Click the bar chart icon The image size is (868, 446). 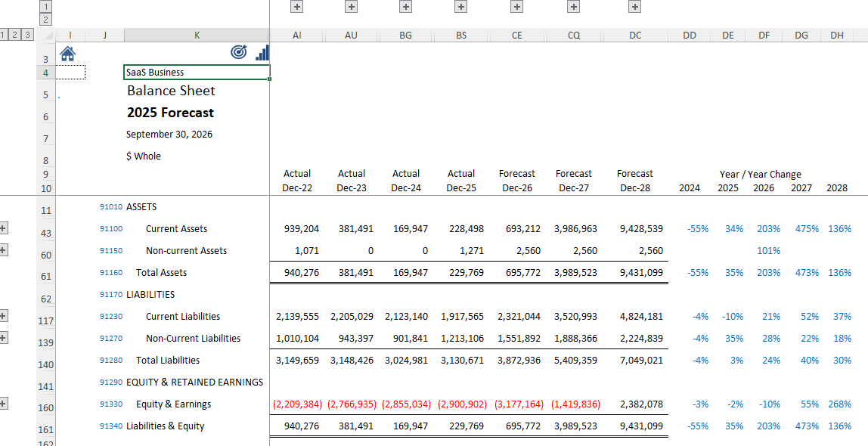click(x=262, y=53)
